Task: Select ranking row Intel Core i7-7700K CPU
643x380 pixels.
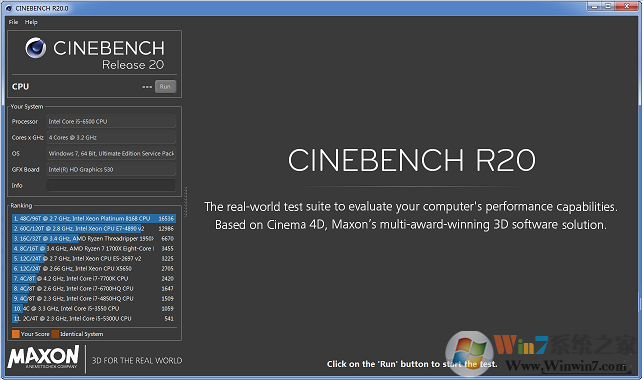Action: [x=94, y=278]
